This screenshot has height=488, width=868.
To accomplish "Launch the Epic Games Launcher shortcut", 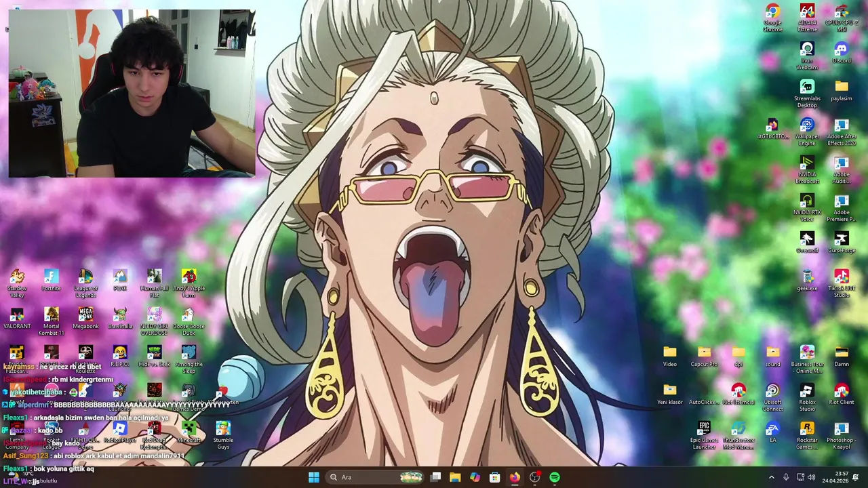I will 704,435.
